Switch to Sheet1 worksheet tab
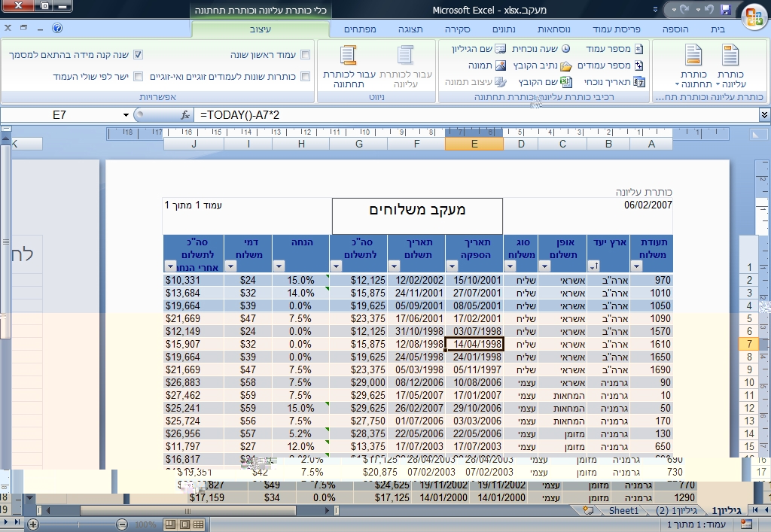771x532 pixels. click(623, 510)
